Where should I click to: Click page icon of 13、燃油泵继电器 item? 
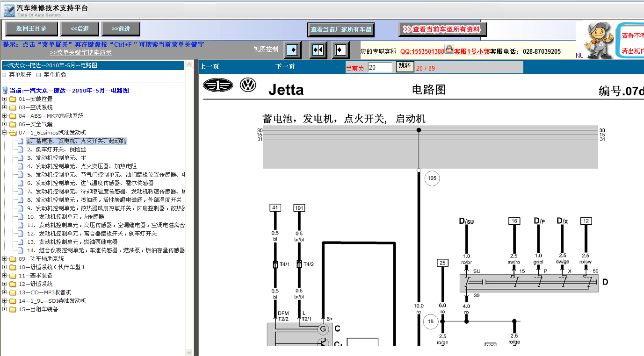20,242
